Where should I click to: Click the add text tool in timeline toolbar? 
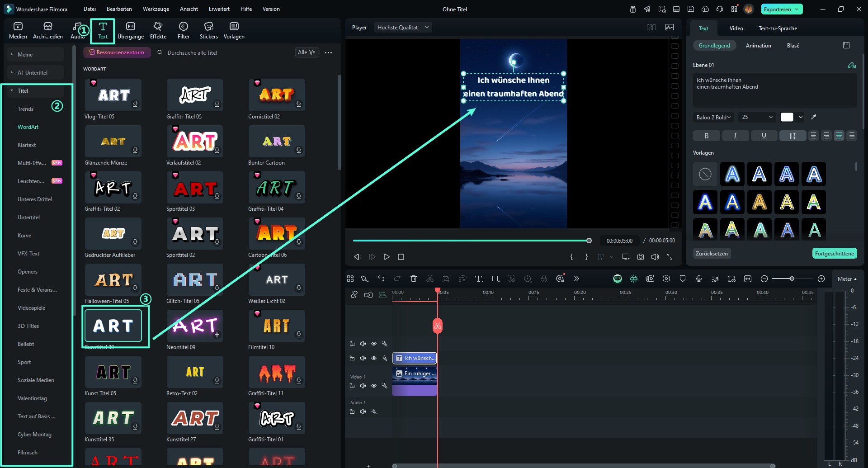point(479,279)
